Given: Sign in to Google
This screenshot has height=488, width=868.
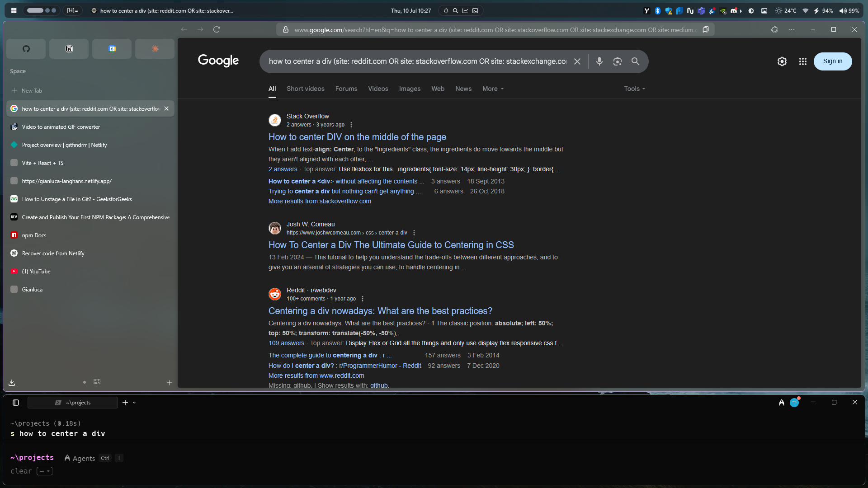Looking at the screenshot, I should pyautogui.click(x=833, y=61).
